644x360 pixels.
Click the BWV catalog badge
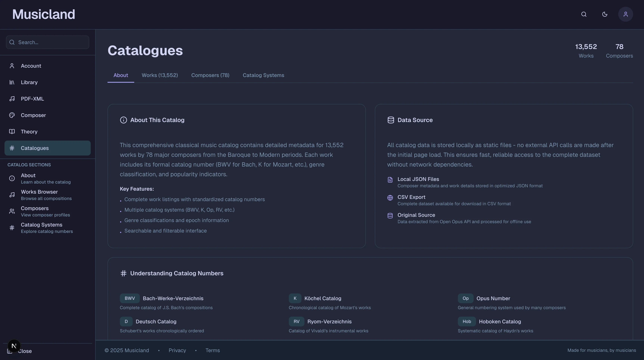pyautogui.click(x=130, y=298)
